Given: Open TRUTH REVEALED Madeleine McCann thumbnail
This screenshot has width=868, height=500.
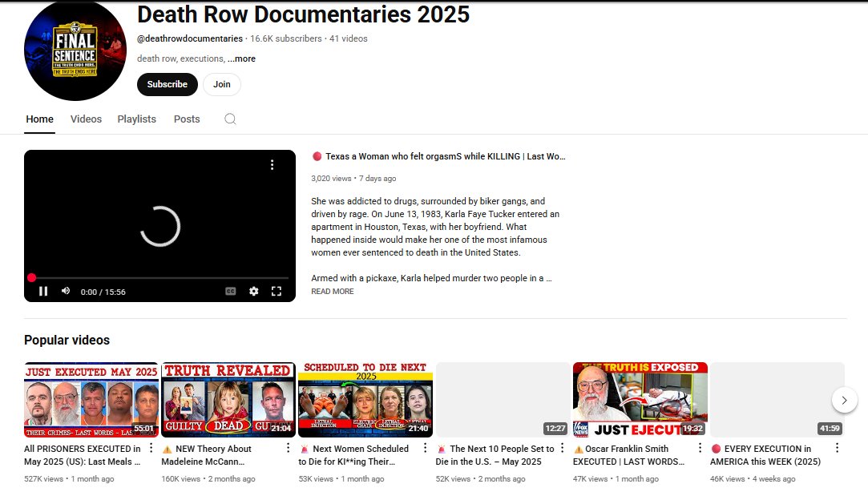Looking at the screenshot, I should [x=228, y=400].
